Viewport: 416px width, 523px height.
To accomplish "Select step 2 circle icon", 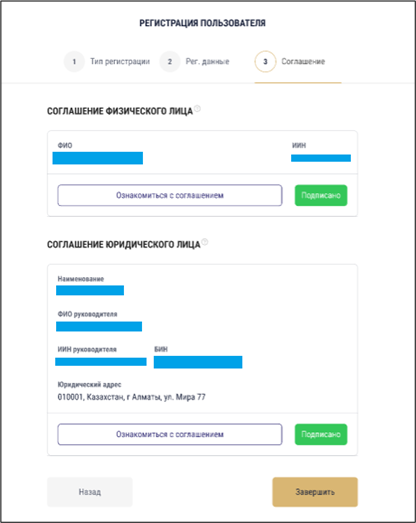I will coord(170,61).
